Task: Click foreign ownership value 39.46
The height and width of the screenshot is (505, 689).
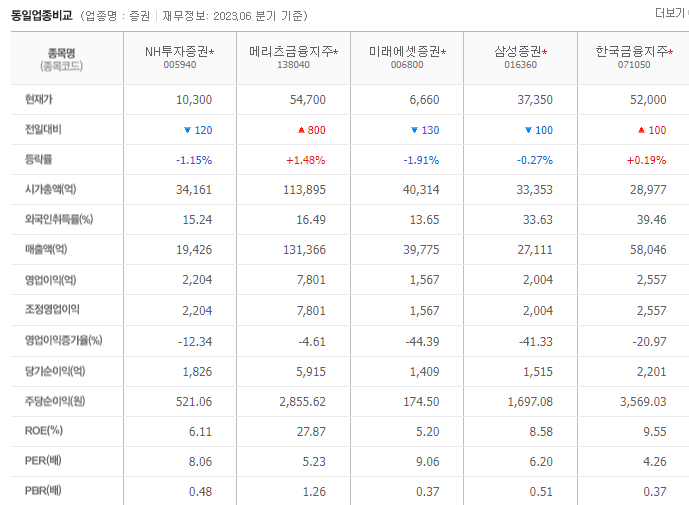Action: [652, 220]
